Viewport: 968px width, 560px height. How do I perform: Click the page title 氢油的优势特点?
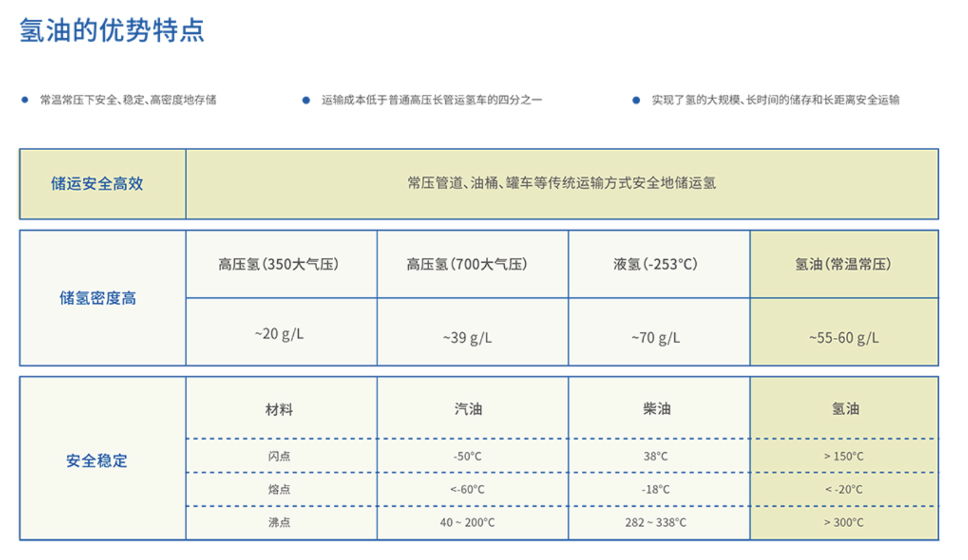point(112,30)
